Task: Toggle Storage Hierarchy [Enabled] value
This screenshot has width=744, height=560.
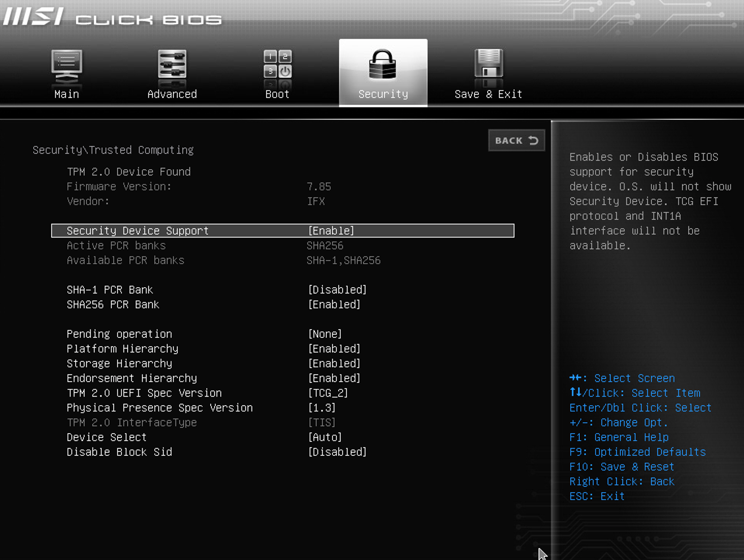Action: click(x=334, y=363)
